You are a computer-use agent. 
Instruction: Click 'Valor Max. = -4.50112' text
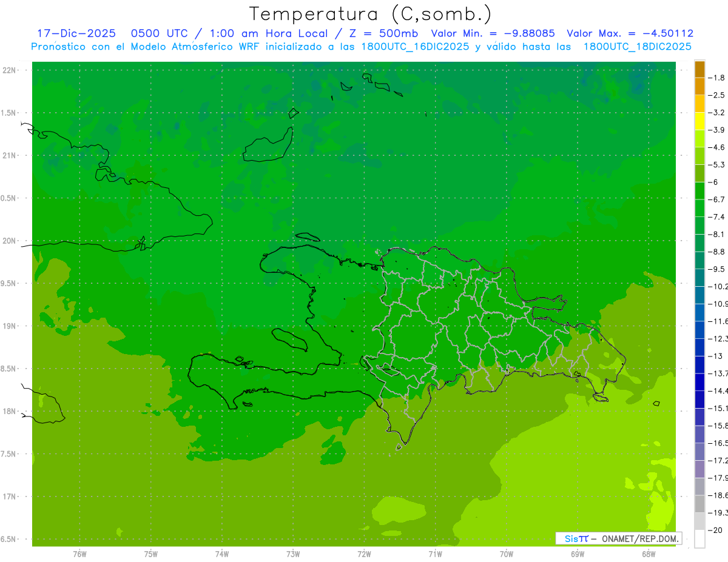(630, 33)
